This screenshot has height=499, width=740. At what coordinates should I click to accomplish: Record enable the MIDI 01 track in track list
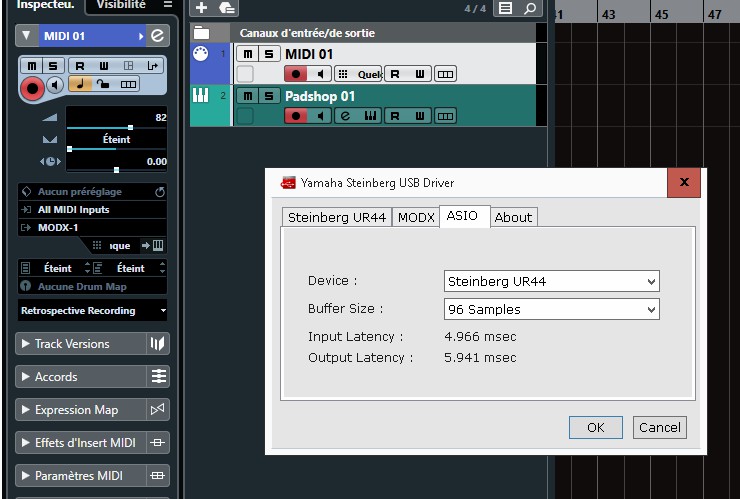[x=296, y=74]
